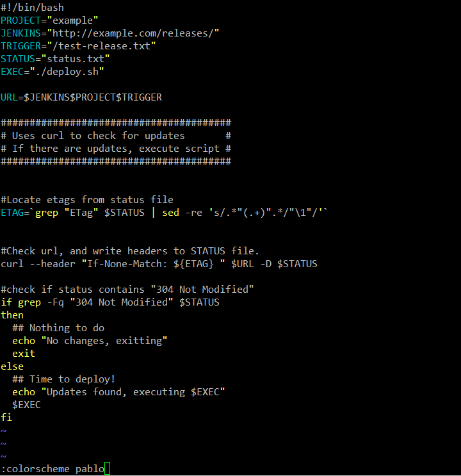Click the ":colorscheme pablo" command line
Image resolution: width=461 pixels, height=476 pixels.
53,469
